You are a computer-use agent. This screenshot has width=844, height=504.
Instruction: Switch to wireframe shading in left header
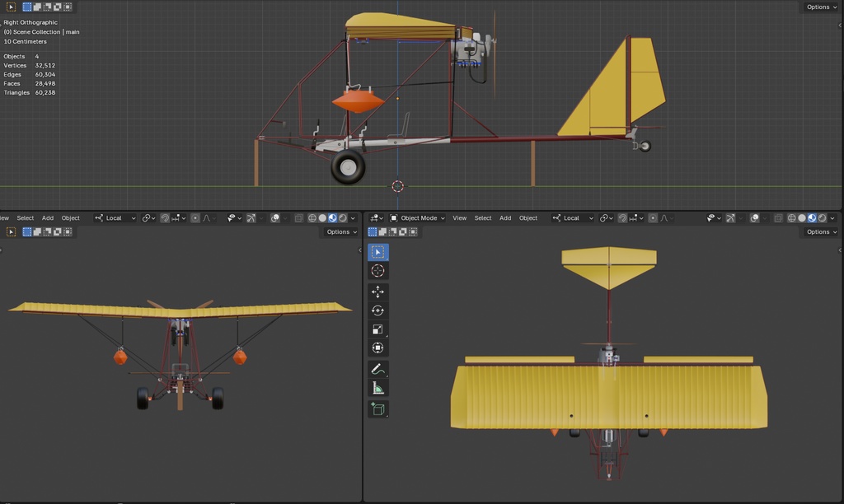coord(312,218)
